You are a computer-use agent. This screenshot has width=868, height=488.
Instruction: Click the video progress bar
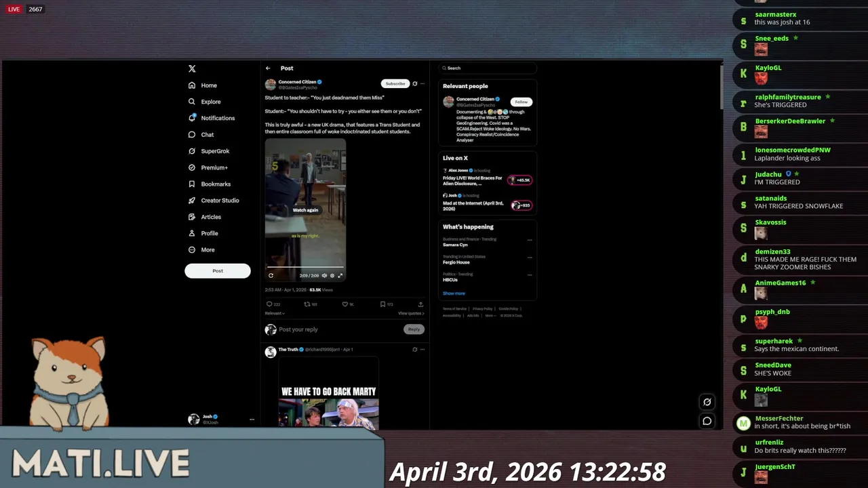click(305, 268)
